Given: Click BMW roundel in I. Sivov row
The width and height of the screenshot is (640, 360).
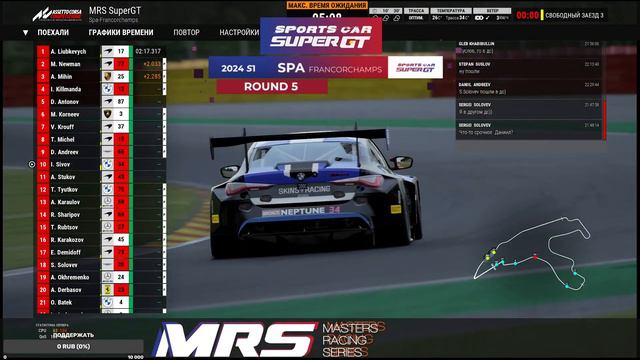Looking at the screenshot, I should pos(107,164).
